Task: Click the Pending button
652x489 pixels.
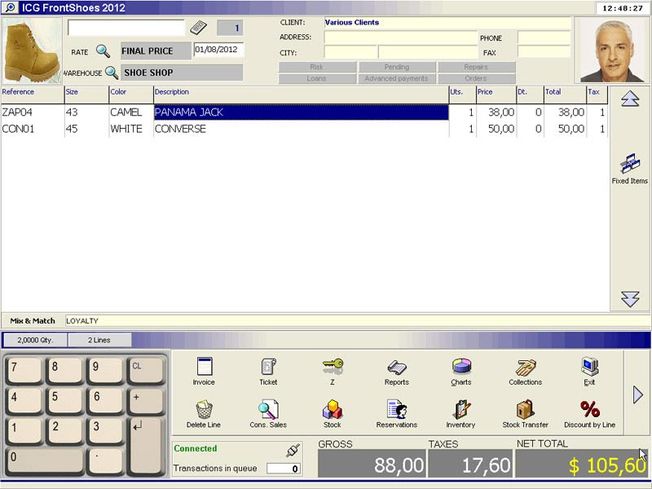Action: pyautogui.click(x=397, y=67)
